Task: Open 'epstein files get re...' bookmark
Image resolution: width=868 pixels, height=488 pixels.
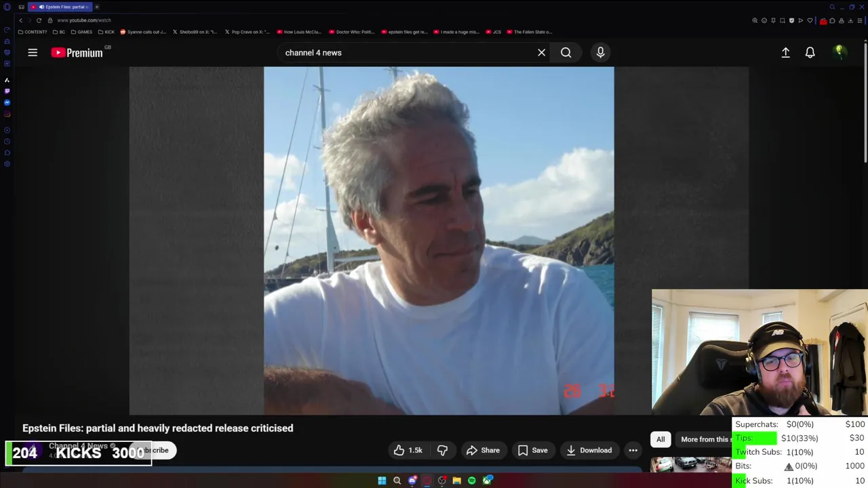Action: (x=404, y=32)
